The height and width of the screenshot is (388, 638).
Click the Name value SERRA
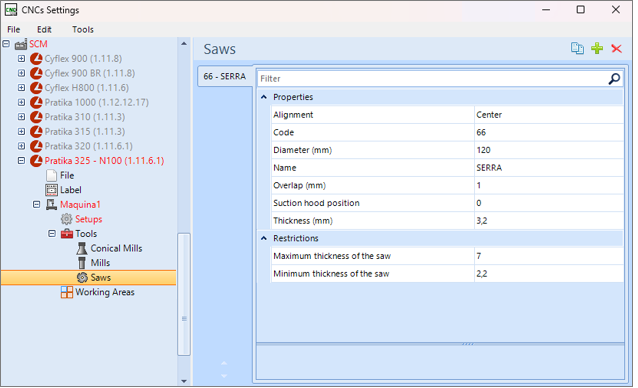point(548,168)
